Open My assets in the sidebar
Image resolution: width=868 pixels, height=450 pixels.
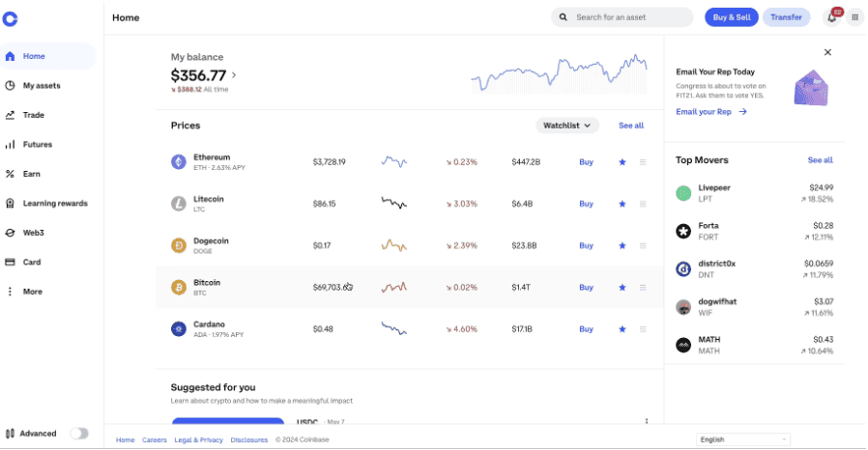click(42, 86)
